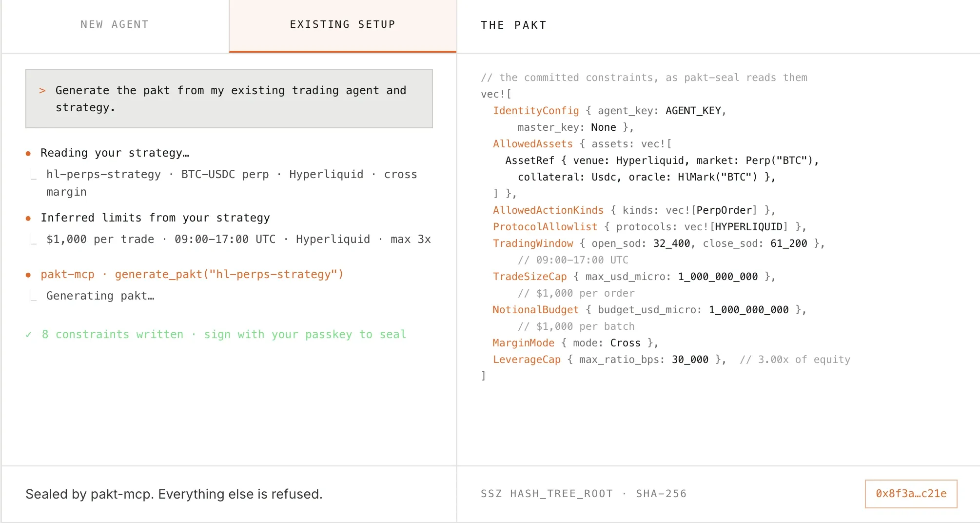
Task: Click the orange bullet before 'Reading your strategy…'
Action: [x=28, y=154]
